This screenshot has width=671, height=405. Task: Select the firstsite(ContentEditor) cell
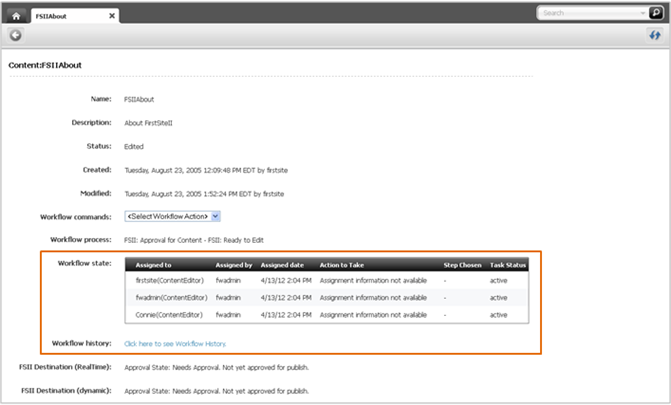[x=169, y=280]
